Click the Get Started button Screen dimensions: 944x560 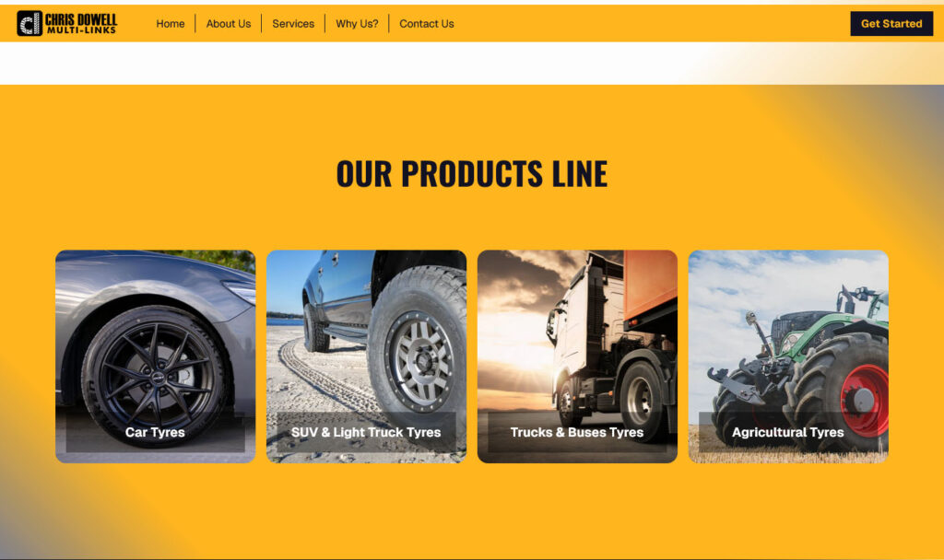891,23
